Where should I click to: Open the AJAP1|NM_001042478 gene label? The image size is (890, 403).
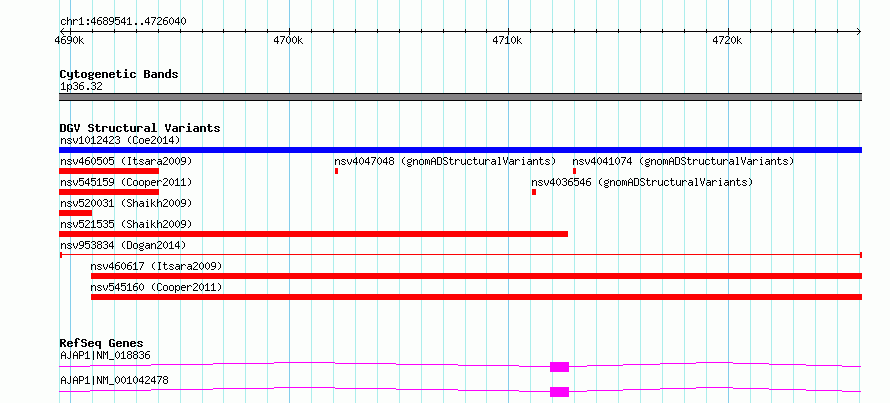[x=114, y=381]
